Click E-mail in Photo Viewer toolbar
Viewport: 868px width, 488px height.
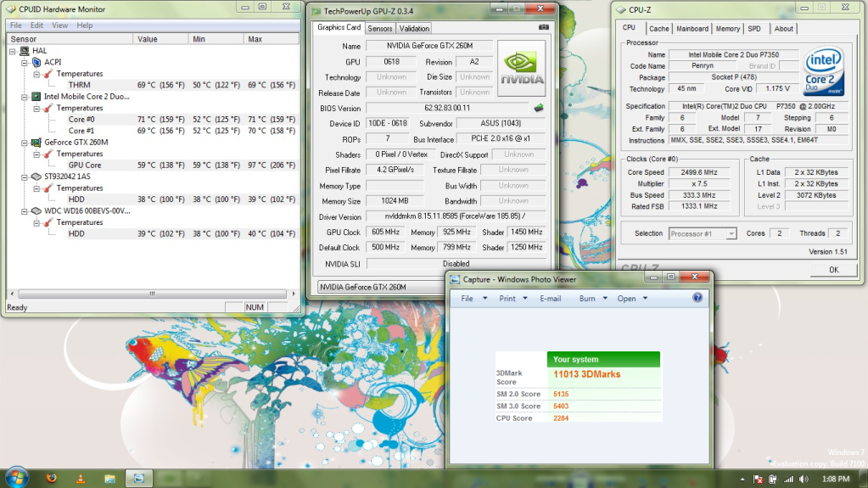pos(551,298)
